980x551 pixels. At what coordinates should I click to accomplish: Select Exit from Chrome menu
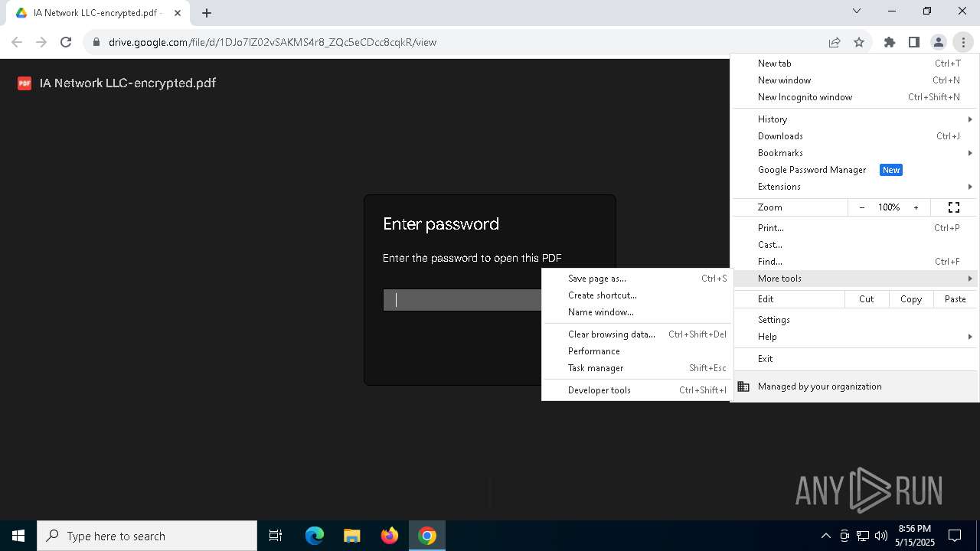(854, 359)
